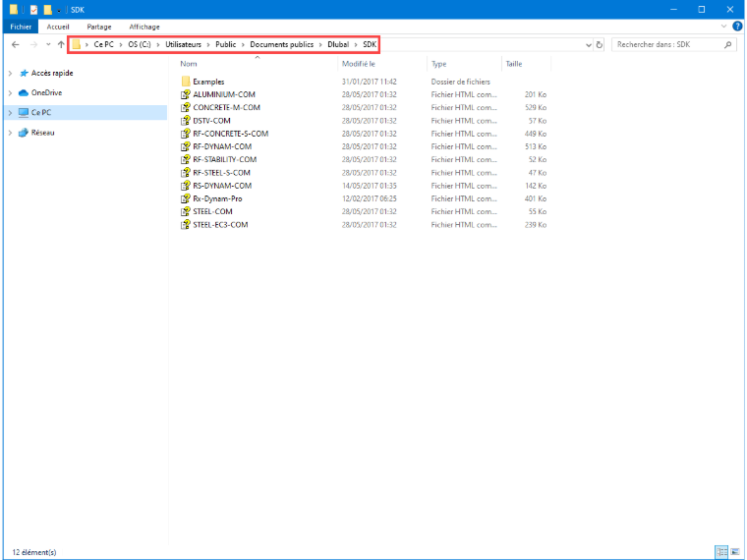Image resolution: width=747 pixels, height=560 pixels.
Task: Click Ce PC in the address path
Action: 104,44
